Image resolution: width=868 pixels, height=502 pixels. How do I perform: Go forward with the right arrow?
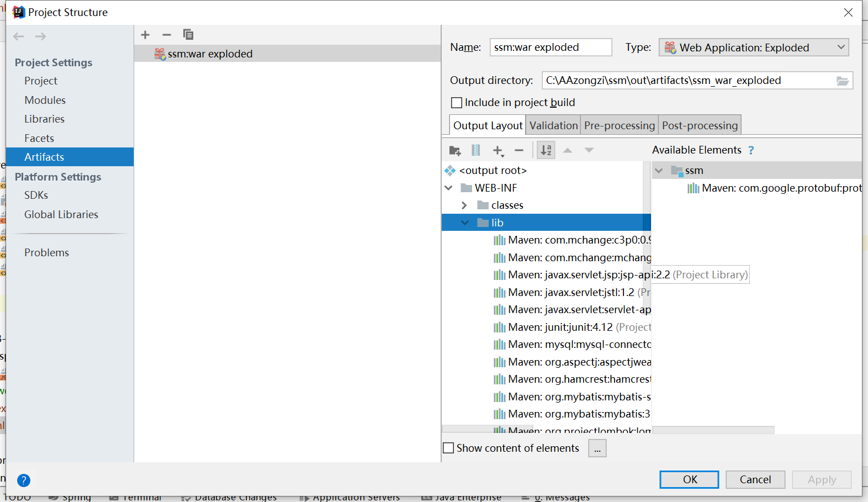[x=40, y=36]
